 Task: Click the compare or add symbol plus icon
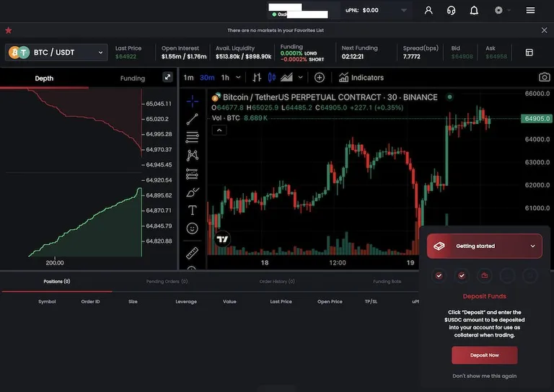pos(320,78)
